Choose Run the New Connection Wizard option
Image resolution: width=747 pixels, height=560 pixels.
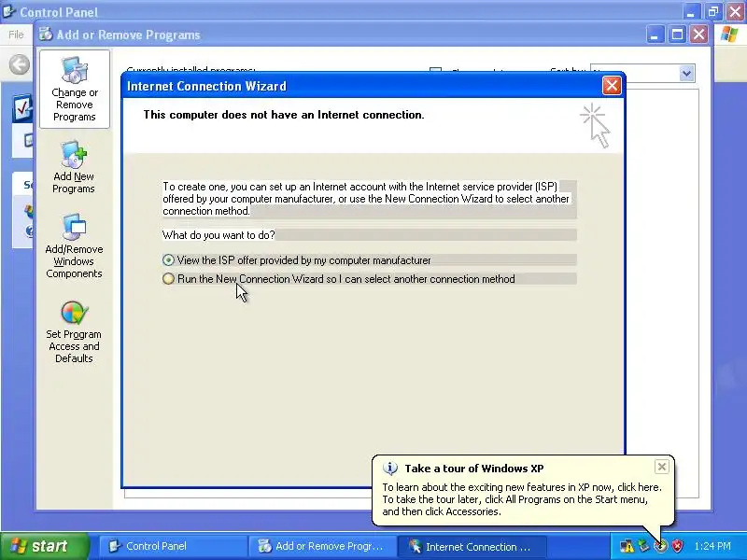point(168,278)
